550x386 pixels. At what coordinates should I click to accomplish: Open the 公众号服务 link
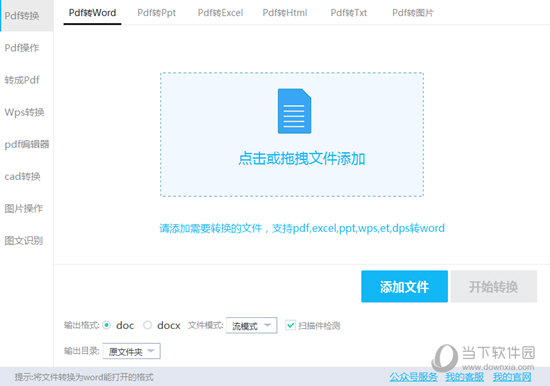(x=413, y=377)
